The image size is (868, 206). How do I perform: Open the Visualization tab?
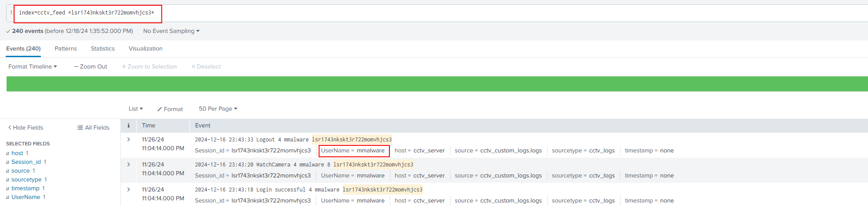[145, 49]
